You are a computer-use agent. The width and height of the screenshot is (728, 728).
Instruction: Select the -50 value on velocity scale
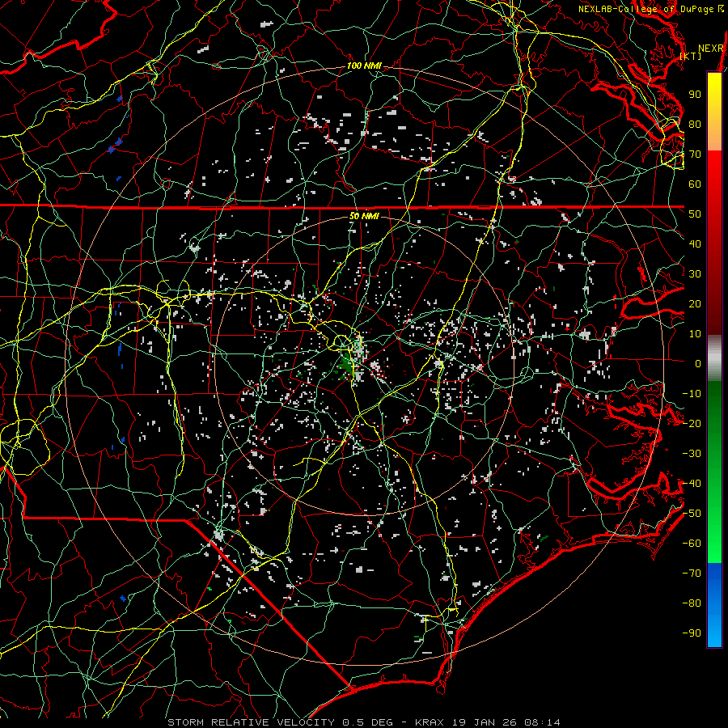[692, 514]
